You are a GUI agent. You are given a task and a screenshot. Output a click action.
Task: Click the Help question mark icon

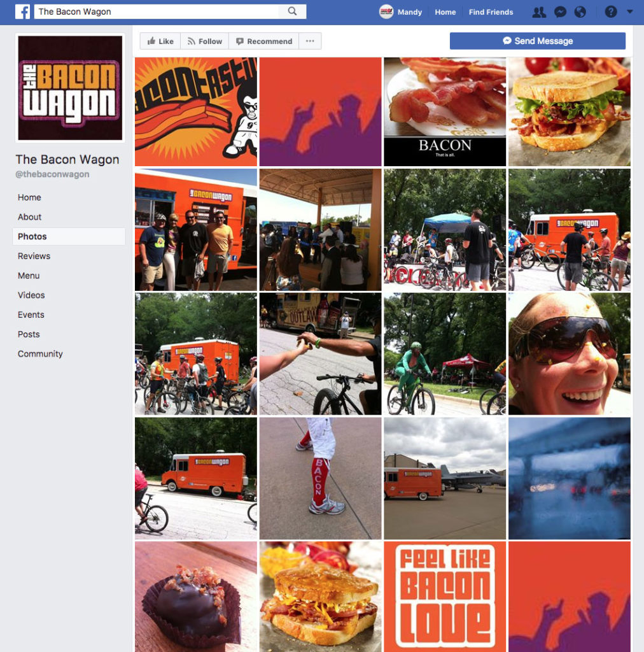tap(611, 12)
